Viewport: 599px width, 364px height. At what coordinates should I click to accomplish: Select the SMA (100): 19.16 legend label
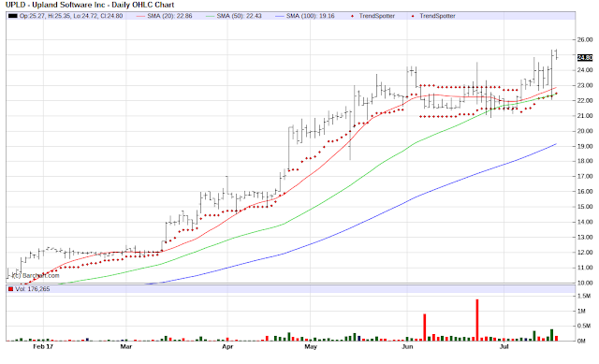pos(310,16)
